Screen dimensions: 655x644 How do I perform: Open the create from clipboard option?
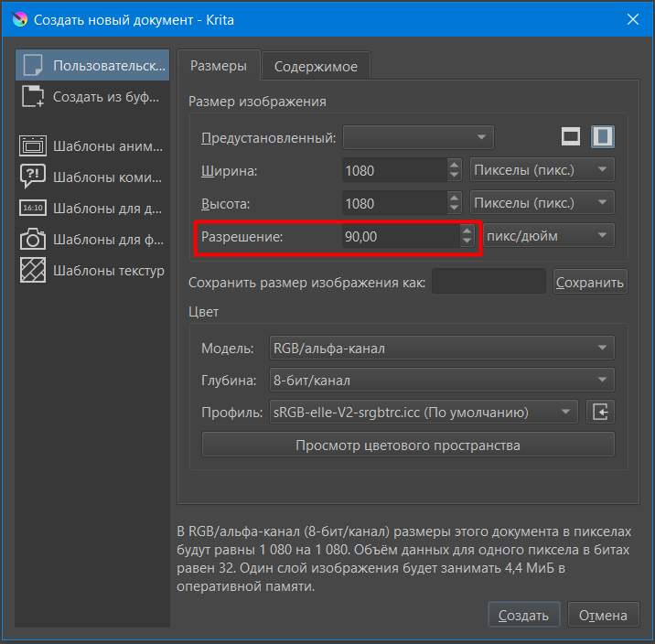pos(33,96)
